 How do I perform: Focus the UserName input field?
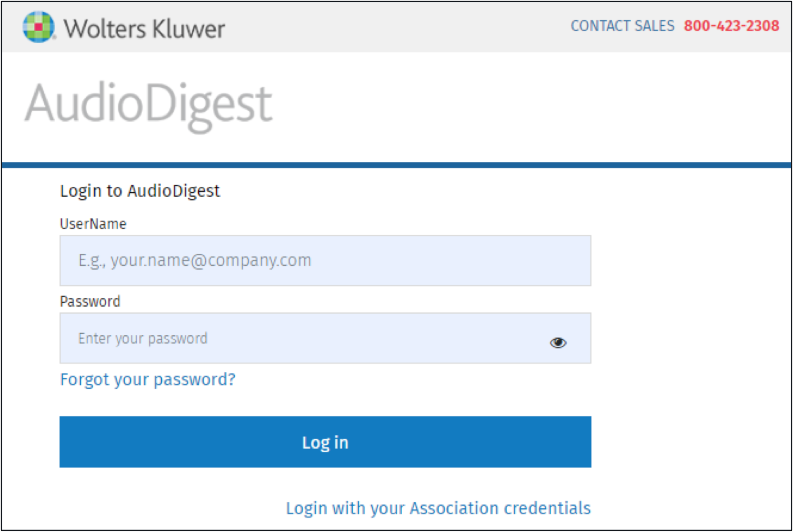pyautogui.click(x=325, y=261)
